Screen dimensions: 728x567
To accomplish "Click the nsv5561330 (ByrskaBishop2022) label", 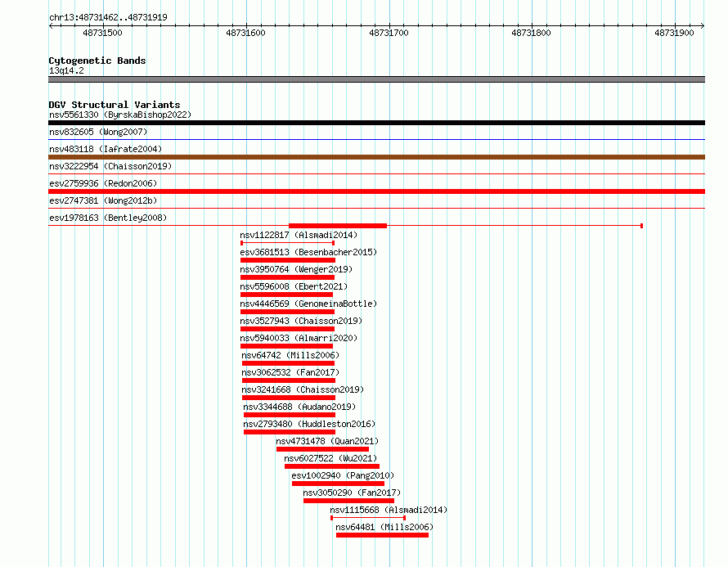I will [x=120, y=115].
